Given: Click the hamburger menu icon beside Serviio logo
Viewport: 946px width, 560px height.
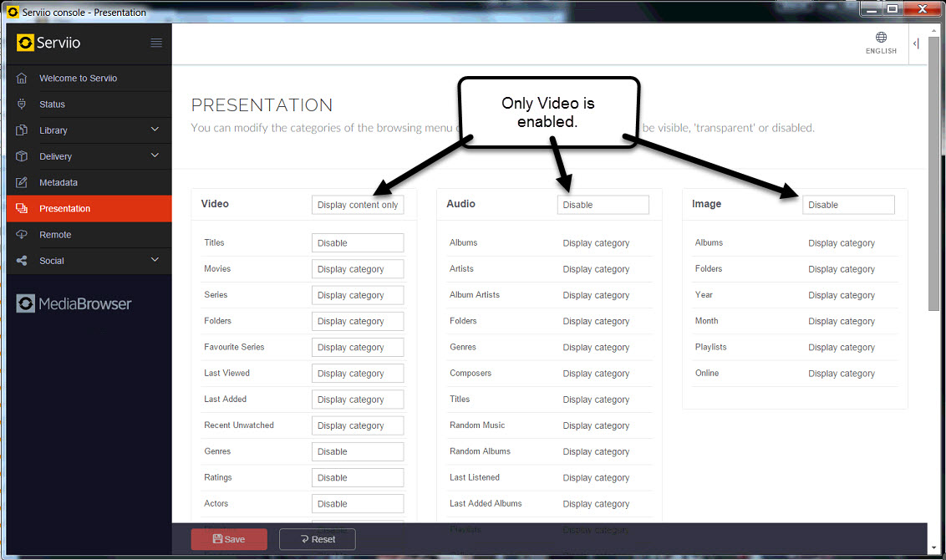Looking at the screenshot, I should 156,43.
